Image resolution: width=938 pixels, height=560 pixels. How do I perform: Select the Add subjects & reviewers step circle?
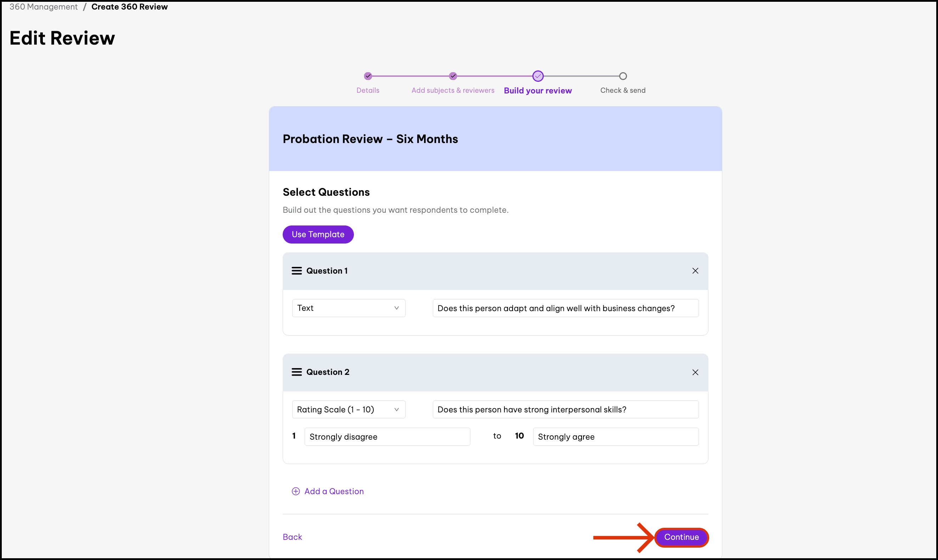click(453, 76)
